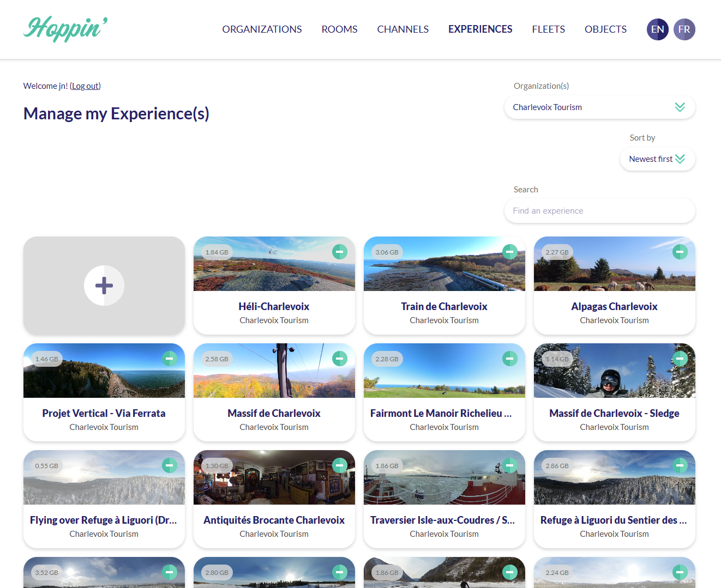
Task: Click the Log out link
Action: pos(85,86)
